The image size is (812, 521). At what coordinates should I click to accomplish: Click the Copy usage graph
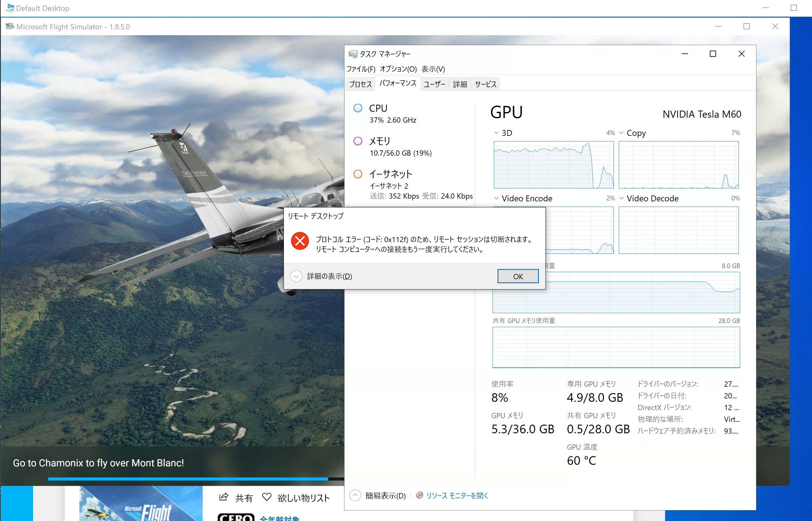[x=678, y=165]
